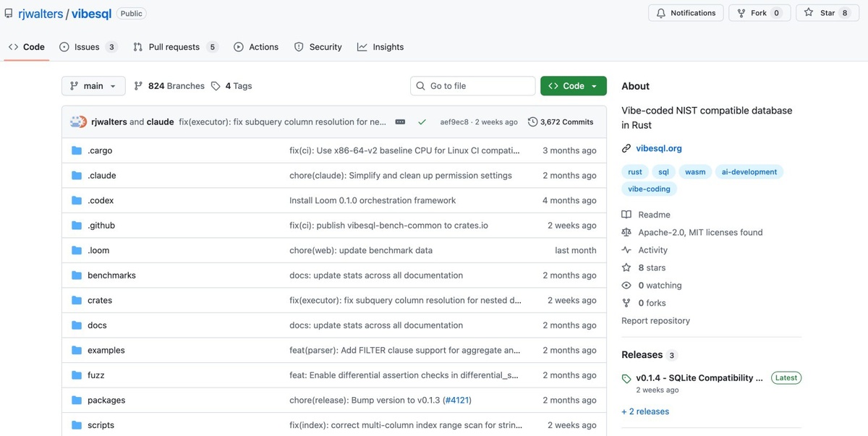Open commit 'Install Loom 0.1.0 orchestration framework'

click(x=373, y=200)
